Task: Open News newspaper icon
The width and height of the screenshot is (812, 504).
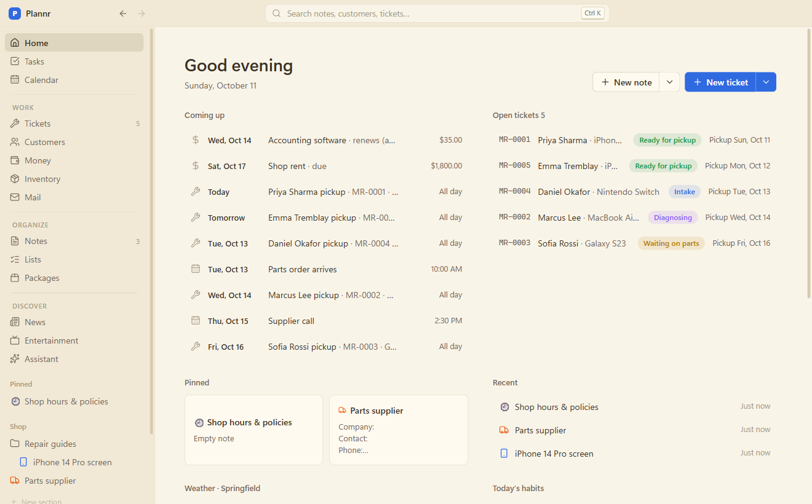Action: point(15,322)
